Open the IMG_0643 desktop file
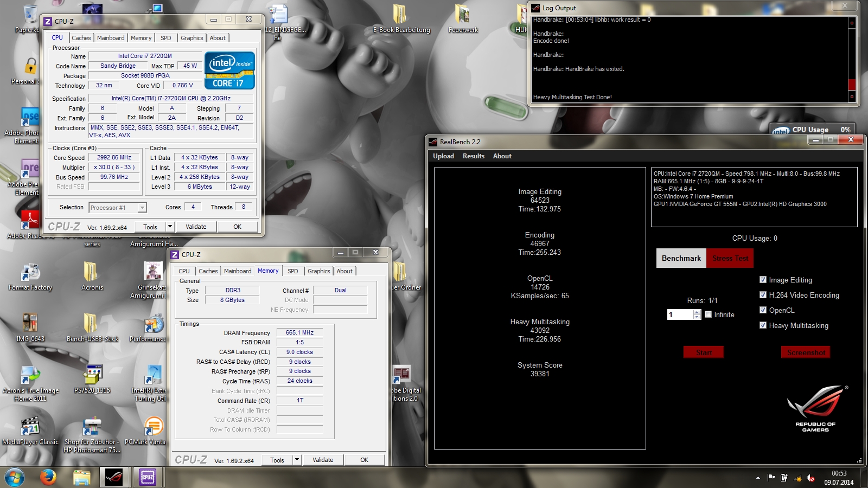This screenshot has width=868, height=488. (x=30, y=327)
